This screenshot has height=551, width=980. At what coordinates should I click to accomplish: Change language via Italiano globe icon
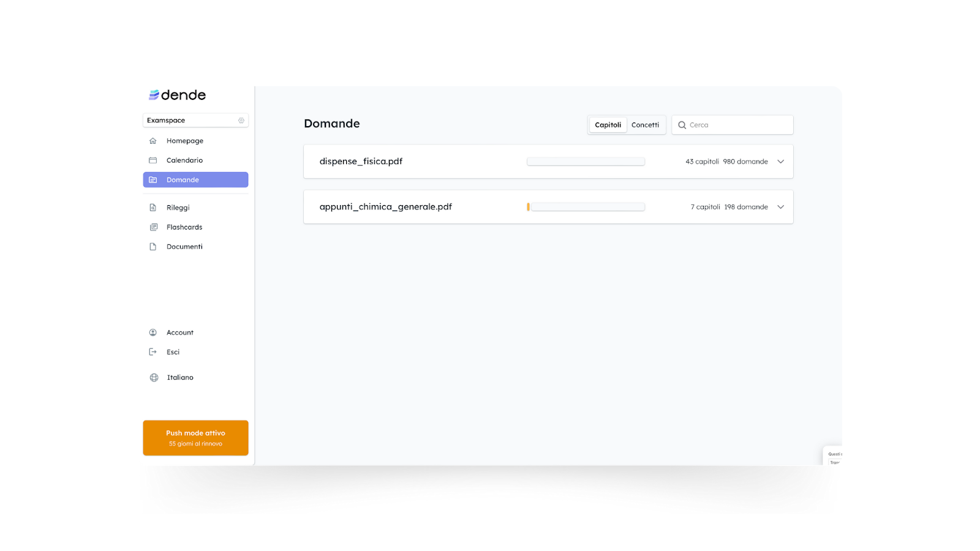tap(154, 378)
